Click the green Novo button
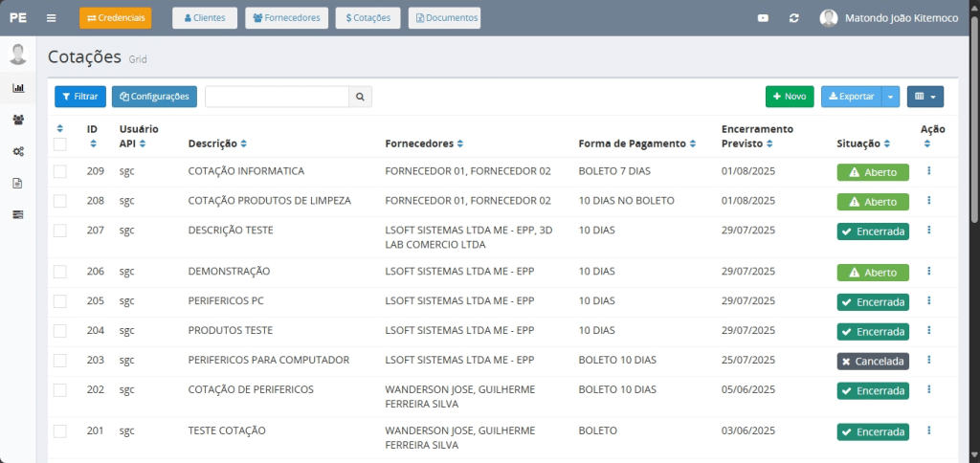 790,97
